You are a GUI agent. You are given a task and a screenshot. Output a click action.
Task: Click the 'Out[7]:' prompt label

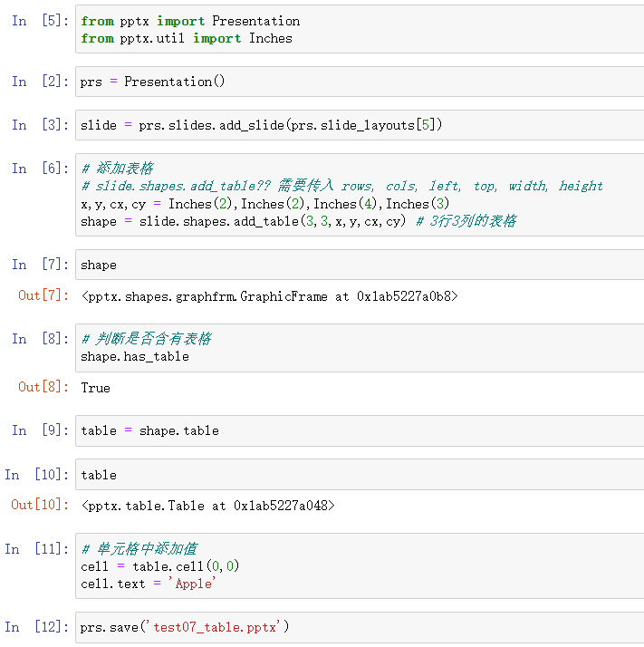pos(43,295)
